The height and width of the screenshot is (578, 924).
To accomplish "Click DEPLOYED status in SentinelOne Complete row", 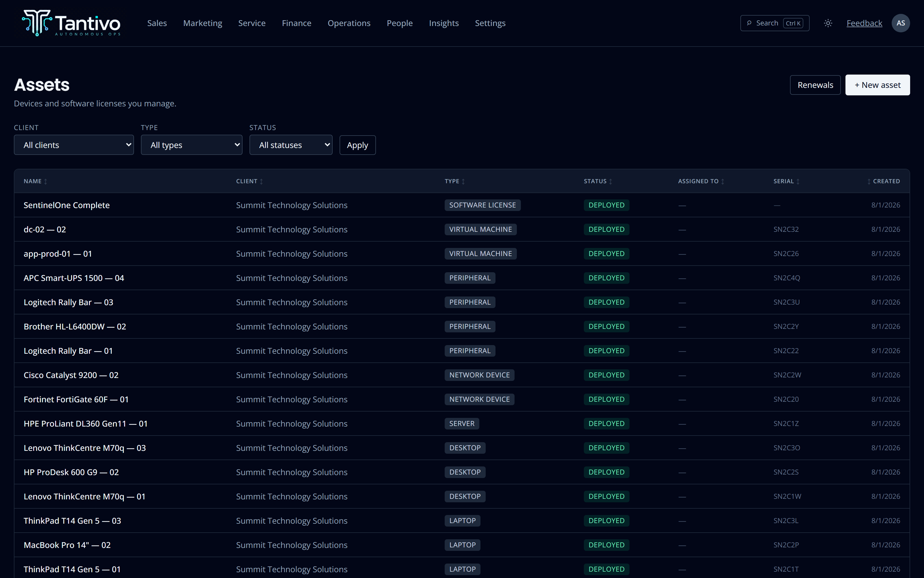I will (x=606, y=205).
